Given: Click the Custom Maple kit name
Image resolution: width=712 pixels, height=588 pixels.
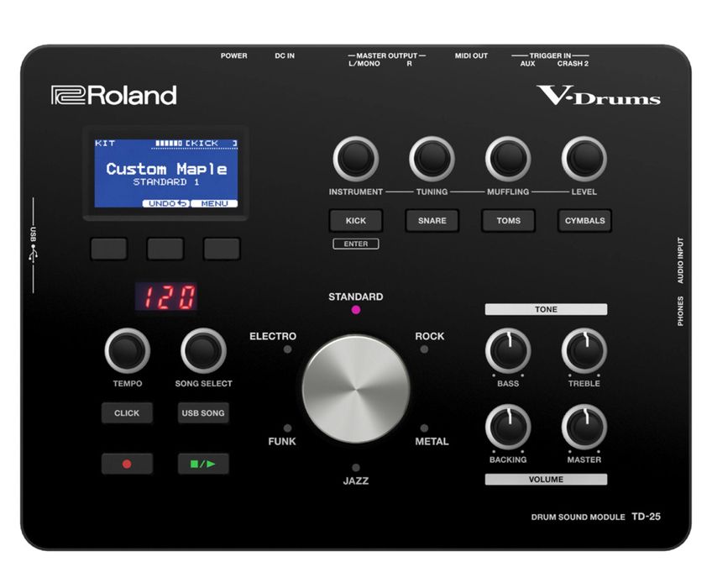Looking at the screenshot, I should [166, 169].
